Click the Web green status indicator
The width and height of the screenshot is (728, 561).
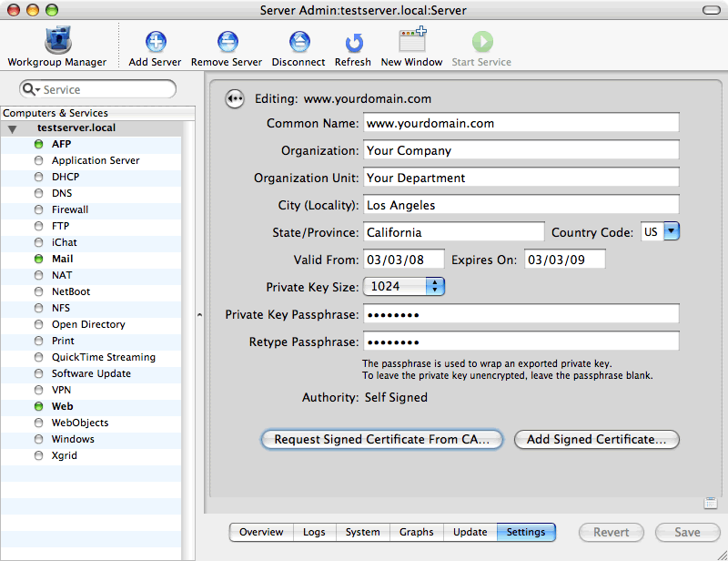(x=39, y=406)
